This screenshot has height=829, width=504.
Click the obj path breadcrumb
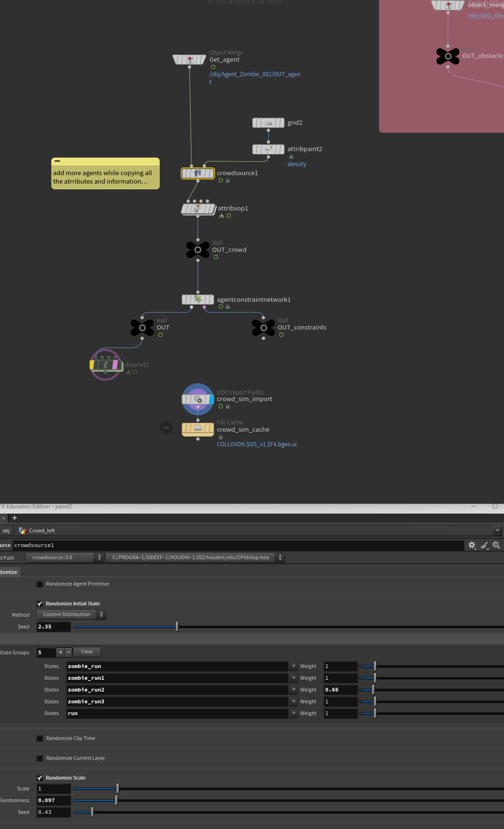(x=6, y=531)
